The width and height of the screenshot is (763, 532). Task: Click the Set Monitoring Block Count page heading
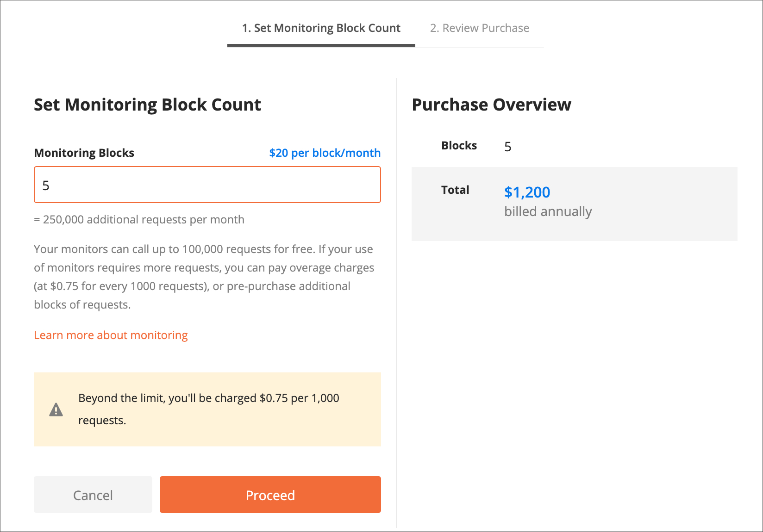coord(147,105)
